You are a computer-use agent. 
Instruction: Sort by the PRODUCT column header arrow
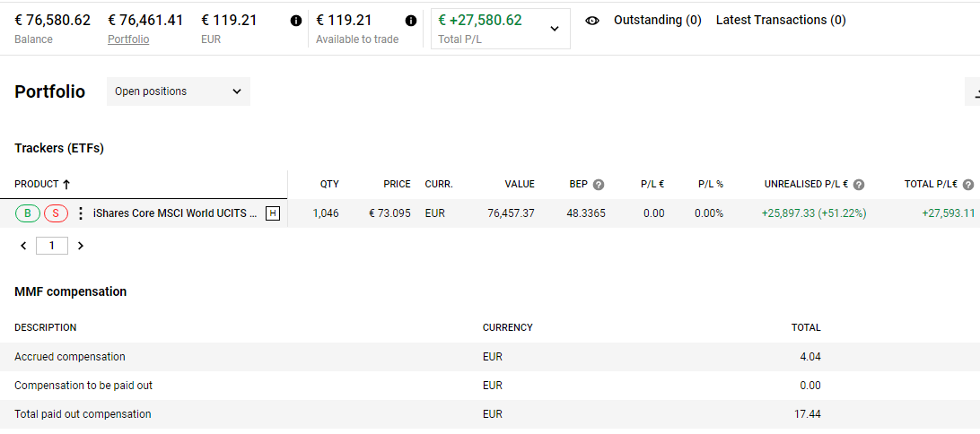[66, 184]
